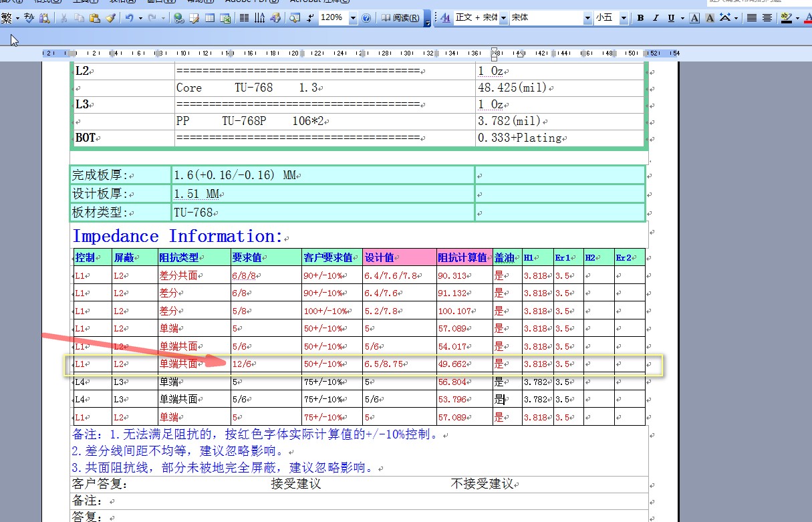Click into the 120% zoom field

point(333,18)
